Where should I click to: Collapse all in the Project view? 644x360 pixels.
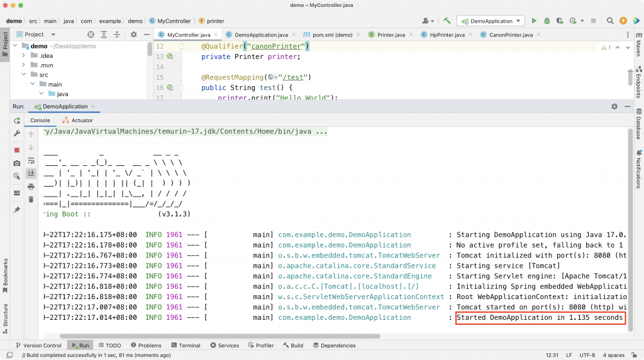[117, 35]
